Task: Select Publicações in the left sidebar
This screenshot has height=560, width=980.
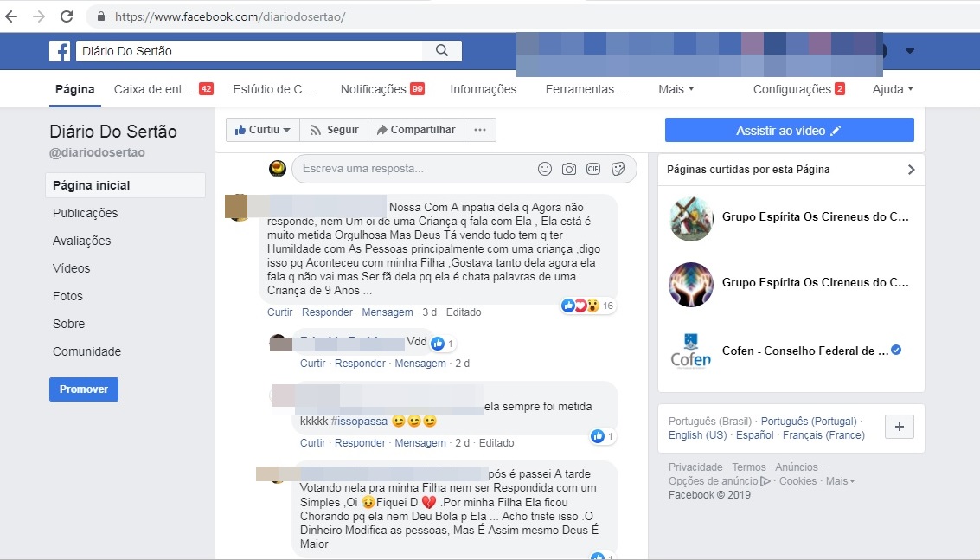Action: click(85, 213)
